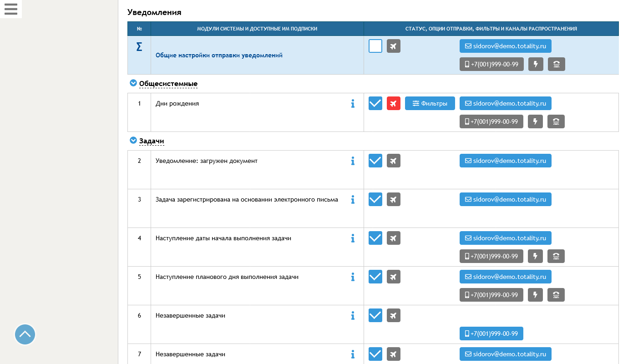Image resolution: width=628 pixels, height=364 pixels.
Task: Toggle airplane icon for Наступление даты начала row
Action: pos(394,238)
